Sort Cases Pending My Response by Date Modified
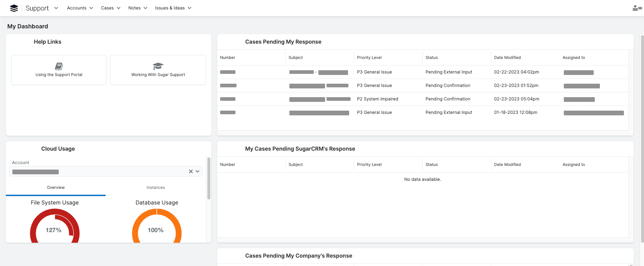The height and width of the screenshot is (266, 644). (x=507, y=57)
